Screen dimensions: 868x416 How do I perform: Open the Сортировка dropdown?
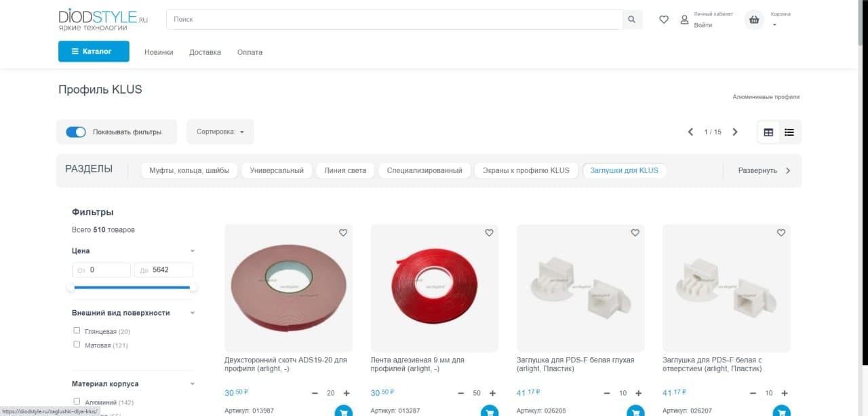(x=220, y=132)
